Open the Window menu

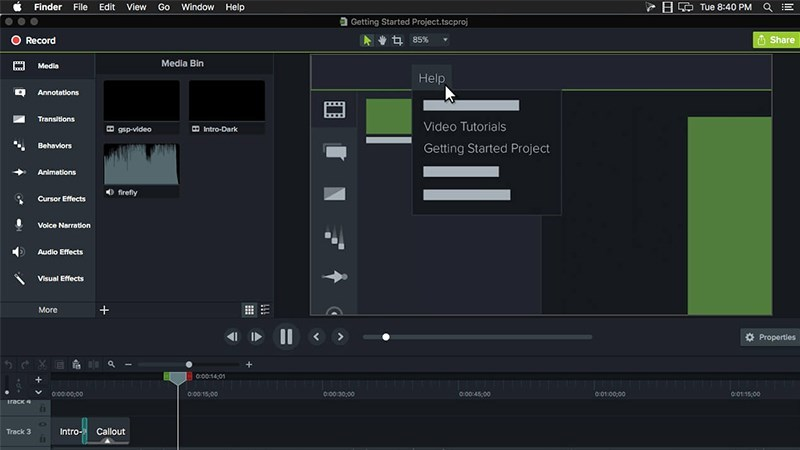coord(197,7)
